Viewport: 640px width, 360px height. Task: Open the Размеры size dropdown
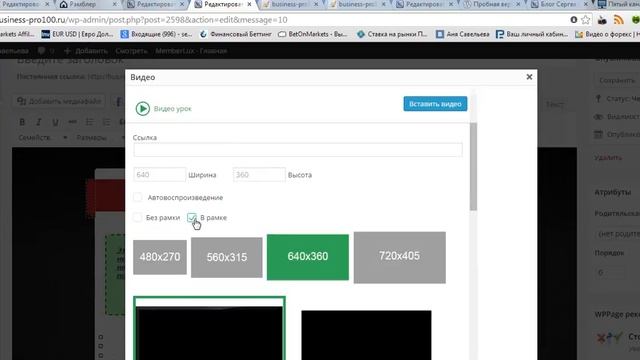[100, 138]
